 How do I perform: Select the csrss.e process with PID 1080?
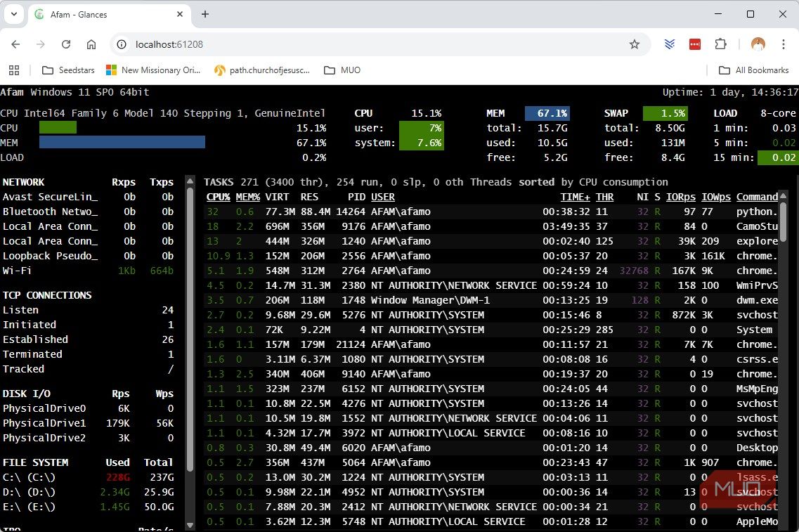coord(492,359)
